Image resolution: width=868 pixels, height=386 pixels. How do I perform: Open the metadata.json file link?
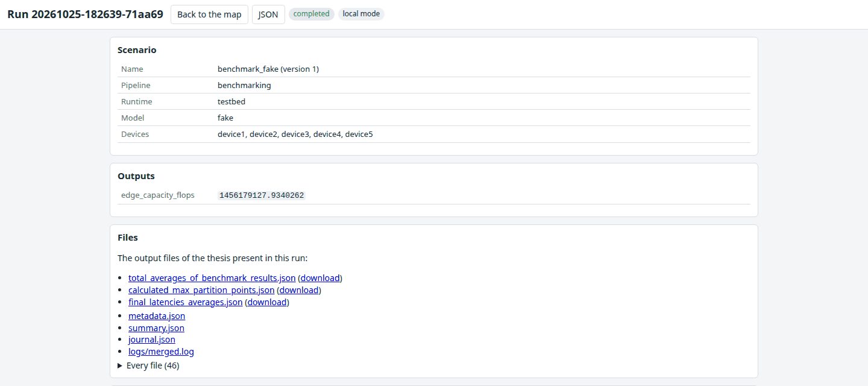point(157,316)
